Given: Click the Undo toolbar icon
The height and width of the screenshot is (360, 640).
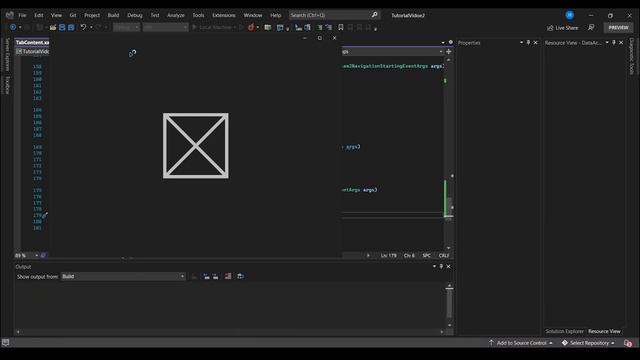Looking at the screenshot, I should coord(83,27).
